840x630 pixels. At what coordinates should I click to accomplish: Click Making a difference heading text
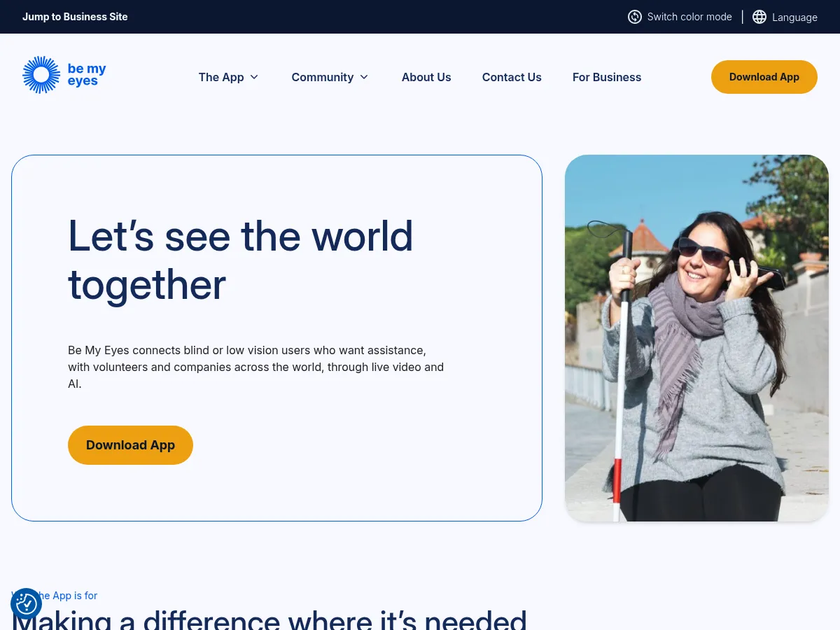coord(269,619)
